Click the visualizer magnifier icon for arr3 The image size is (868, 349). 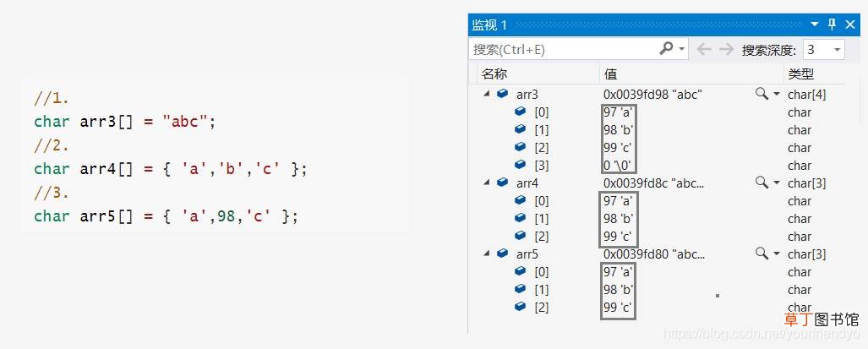(762, 94)
